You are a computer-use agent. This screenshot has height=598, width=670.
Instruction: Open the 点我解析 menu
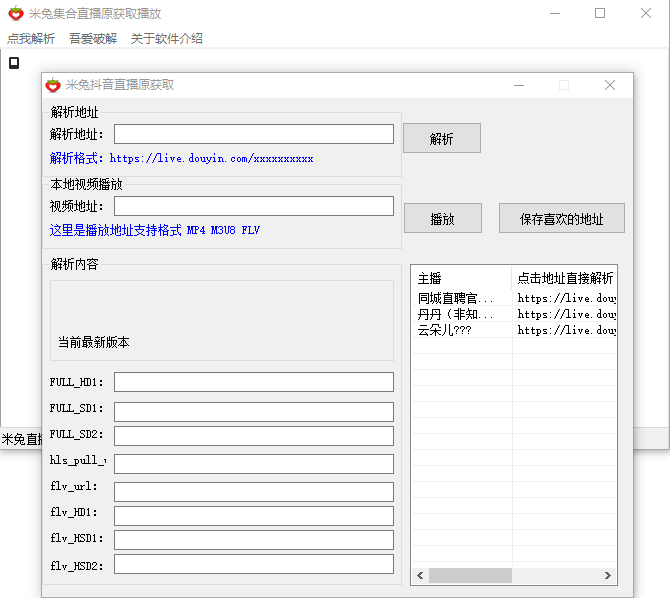coord(31,38)
